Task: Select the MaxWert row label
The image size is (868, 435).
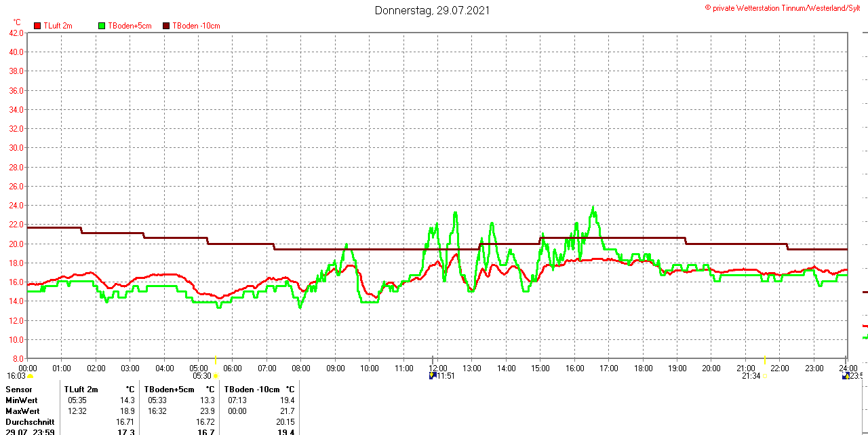Action: 23,411
